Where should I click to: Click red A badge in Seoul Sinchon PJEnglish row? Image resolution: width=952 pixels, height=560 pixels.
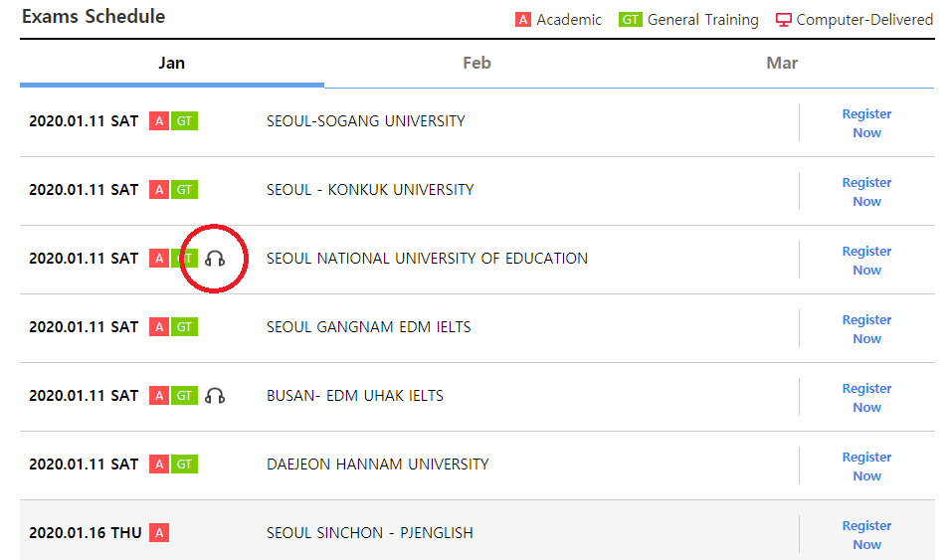[x=158, y=533]
